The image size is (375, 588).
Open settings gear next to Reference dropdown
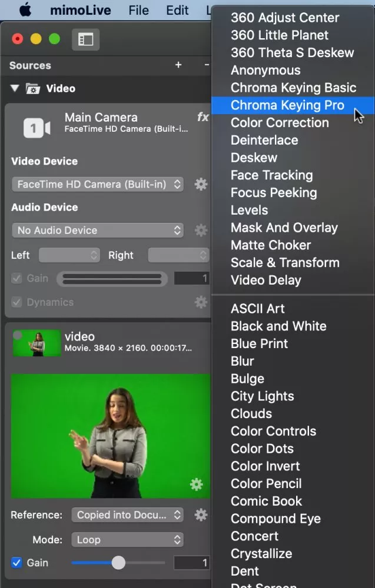(x=201, y=515)
